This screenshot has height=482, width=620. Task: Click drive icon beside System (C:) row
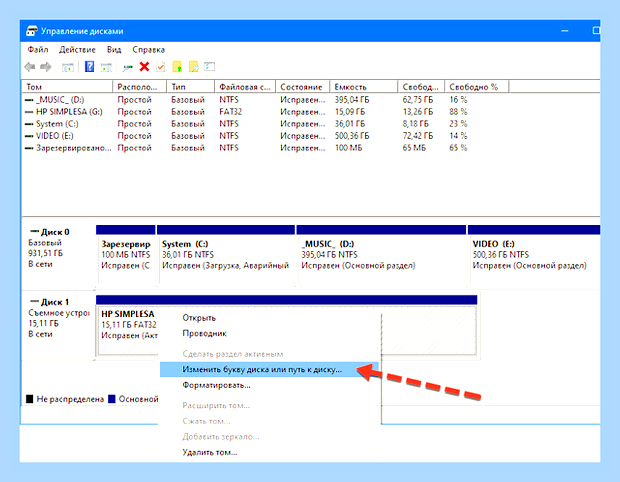click(x=29, y=124)
